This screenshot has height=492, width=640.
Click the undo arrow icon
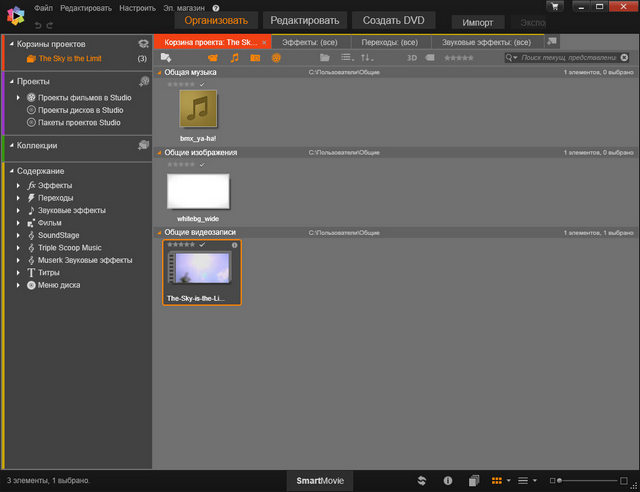click(38, 23)
